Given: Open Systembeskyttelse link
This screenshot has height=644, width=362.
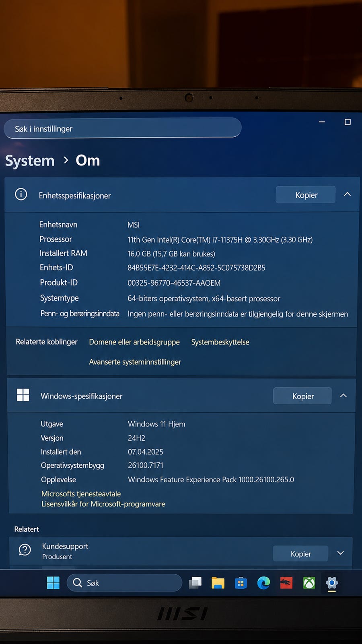Looking at the screenshot, I should tap(220, 342).
